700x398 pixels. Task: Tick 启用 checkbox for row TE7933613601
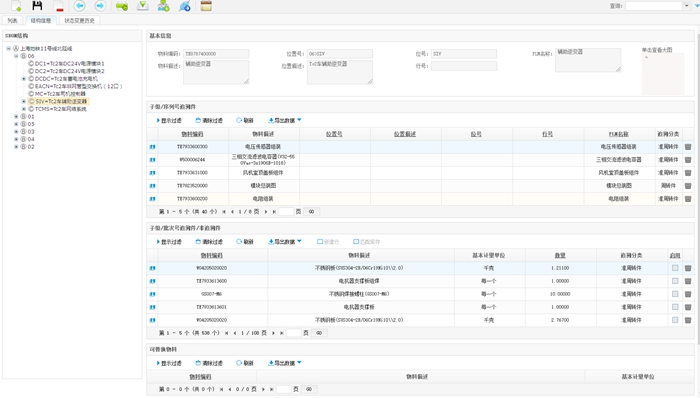point(675,307)
